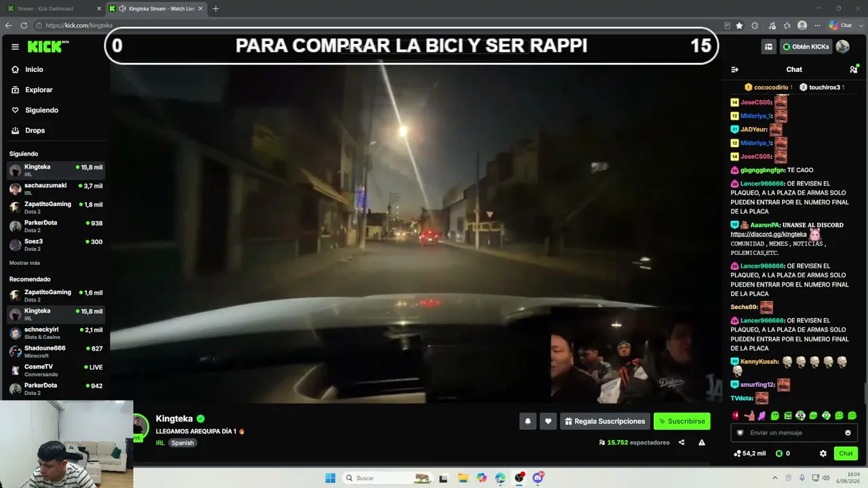Open Shadoune666's Minecraft channel
Image resolution: width=868 pixels, height=488 pixels.
pyautogui.click(x=56, y=351)
